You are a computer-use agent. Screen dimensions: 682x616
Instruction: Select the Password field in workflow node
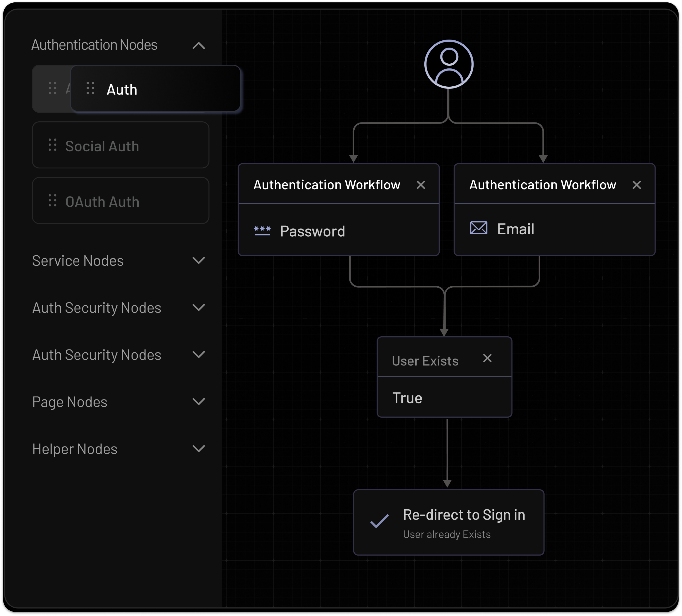point(339,230)
